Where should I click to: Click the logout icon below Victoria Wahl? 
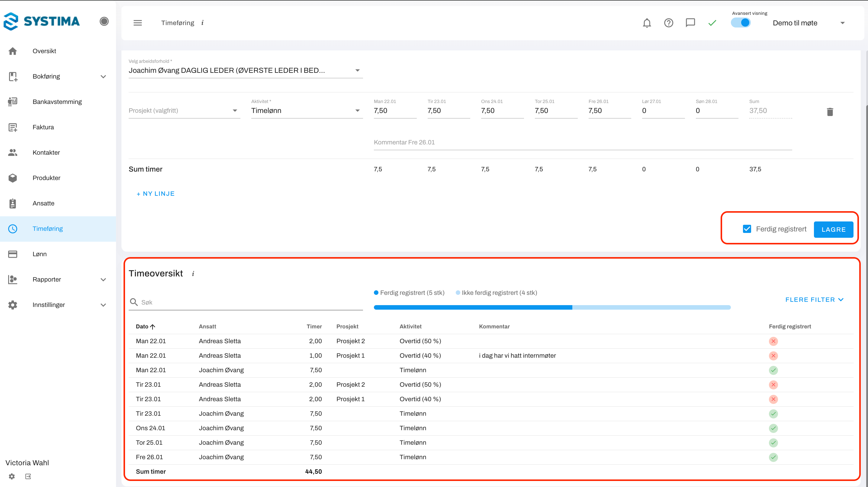pyautogui.click(x=28, y=476)
